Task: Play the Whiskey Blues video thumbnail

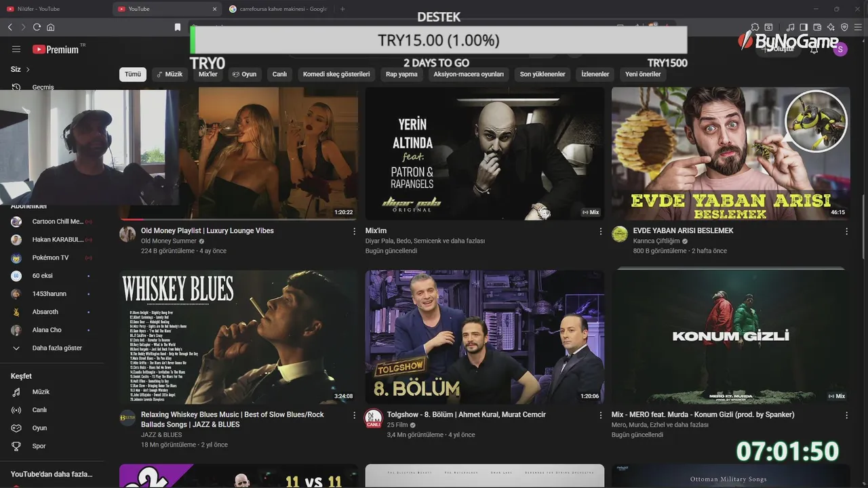Action: 239,337
